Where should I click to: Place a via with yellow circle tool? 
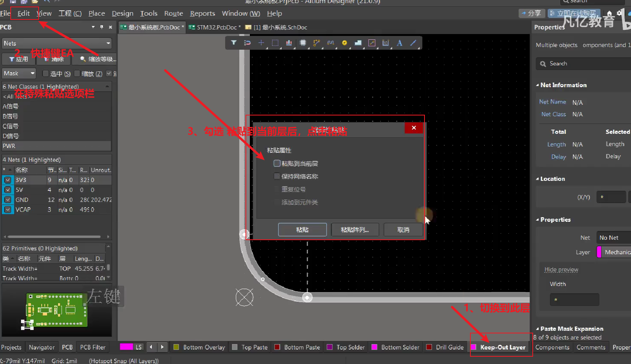pos(344,43)
